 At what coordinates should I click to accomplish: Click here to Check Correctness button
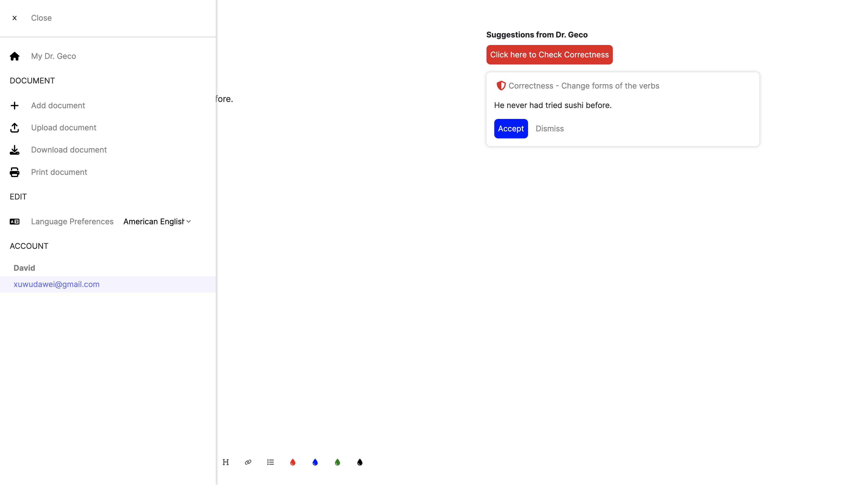pyautogui.click(x=549, y=54)
